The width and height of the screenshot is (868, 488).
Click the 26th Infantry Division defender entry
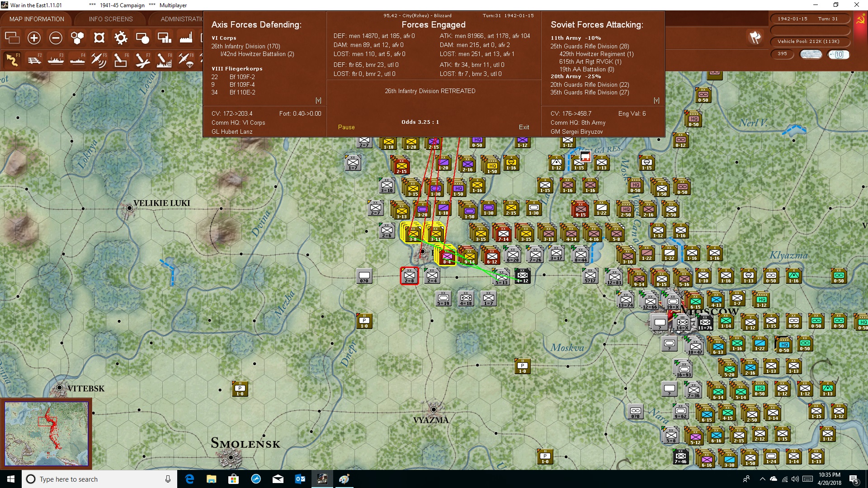[245, 46]
